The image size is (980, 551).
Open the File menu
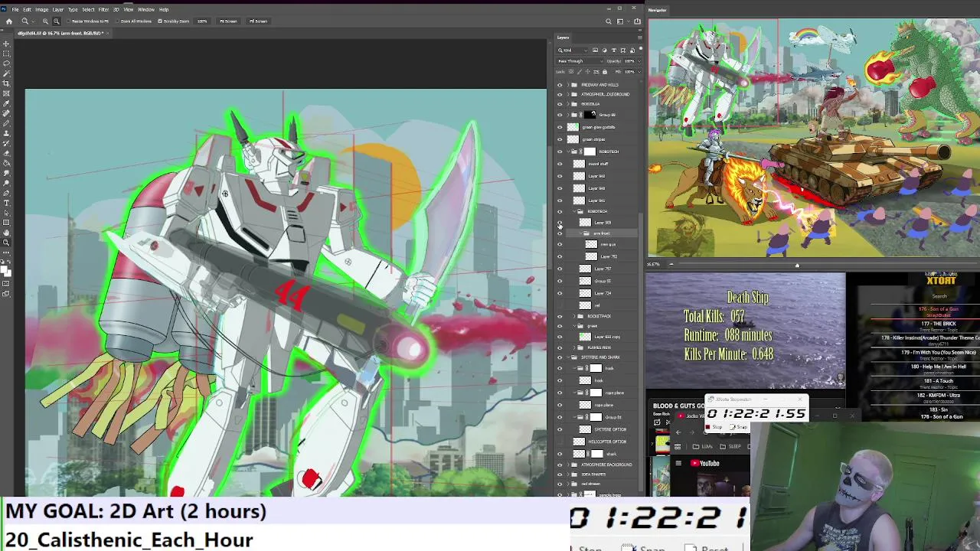15,9
